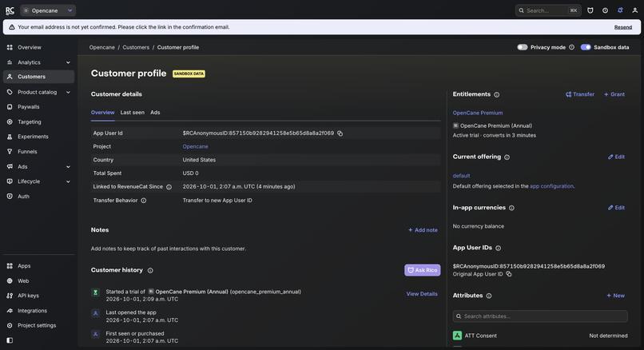This screenshot has width=644, height=350.
Task: Collapse the sidebar with panel icon
Action: (10, 340)
